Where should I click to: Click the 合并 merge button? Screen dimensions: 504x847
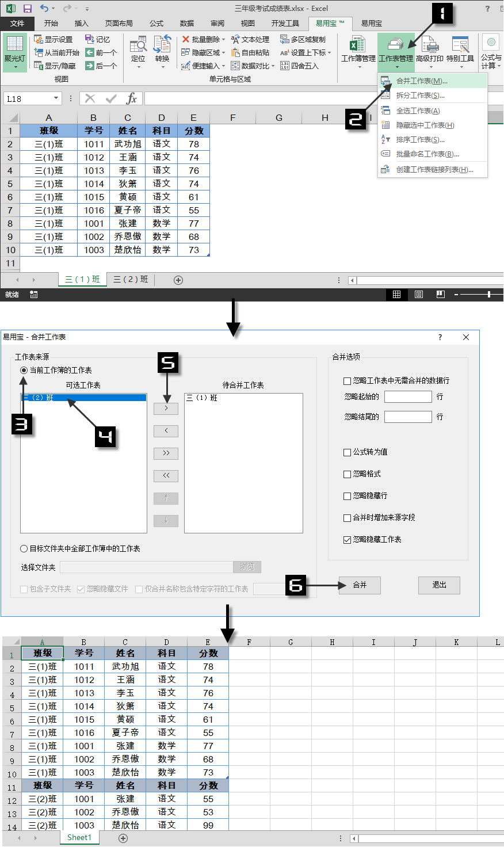tap(360, 585)
